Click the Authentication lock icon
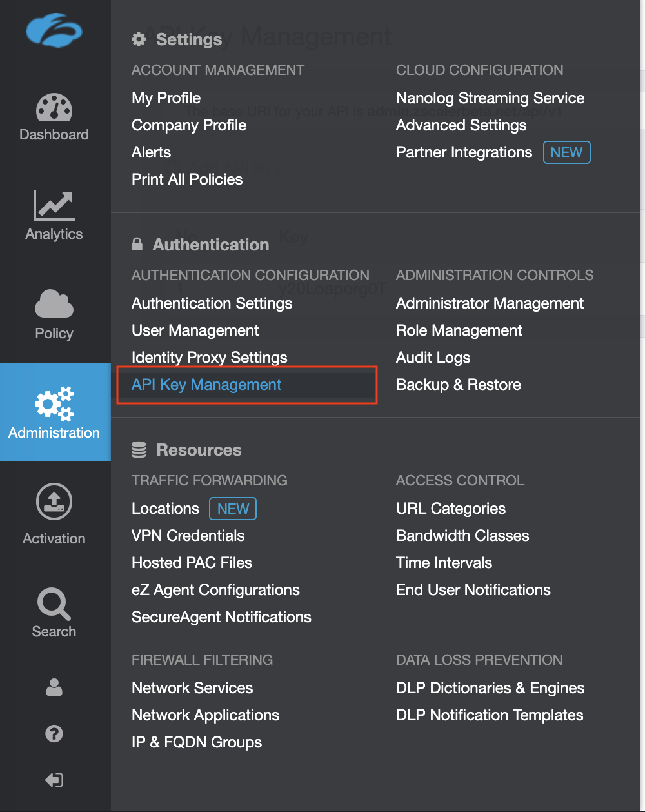 point(137,244)
